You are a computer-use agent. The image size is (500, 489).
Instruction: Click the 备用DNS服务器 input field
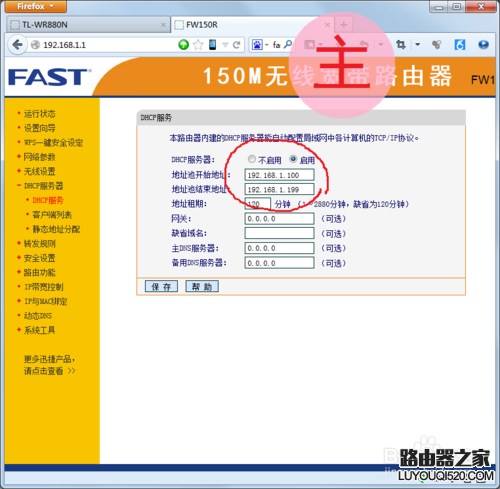pos(279,263)
